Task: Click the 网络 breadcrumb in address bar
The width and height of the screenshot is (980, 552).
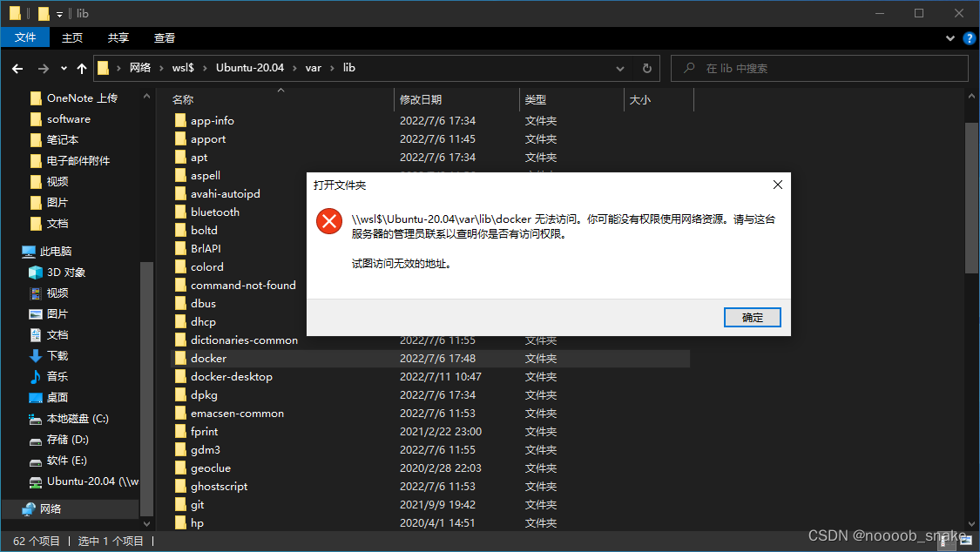Action: 140,67
